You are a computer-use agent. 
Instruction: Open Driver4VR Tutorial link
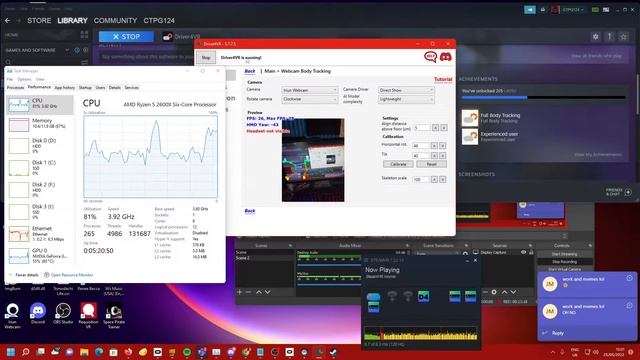click(x=443, y=79)
